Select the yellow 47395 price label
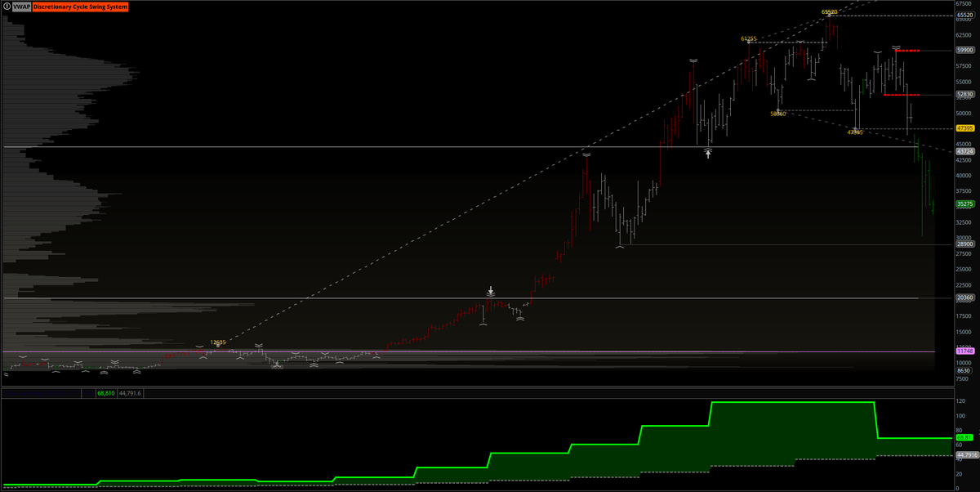Viewport: 980px width, 492px height. click(x=964, y=128)
